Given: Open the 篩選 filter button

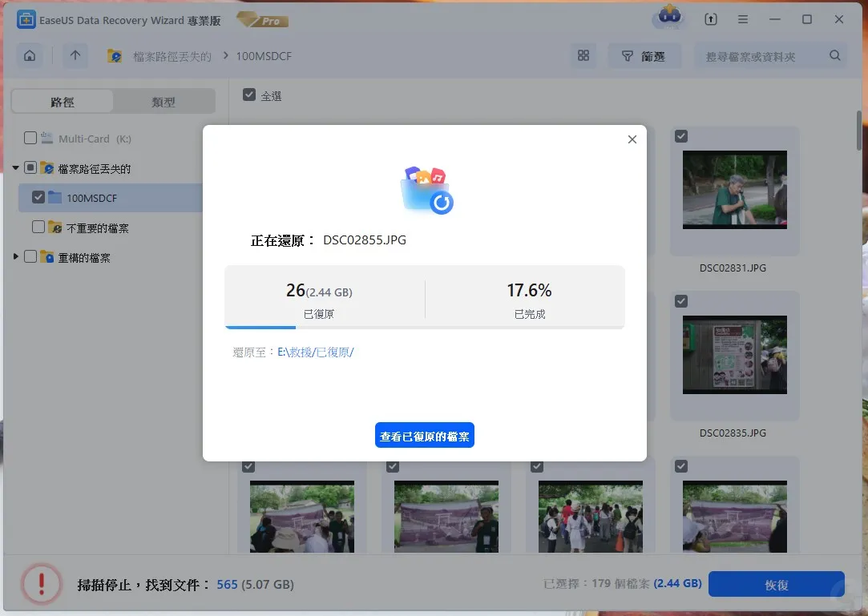Looking at the screenshot, I should tap(644, 56).
